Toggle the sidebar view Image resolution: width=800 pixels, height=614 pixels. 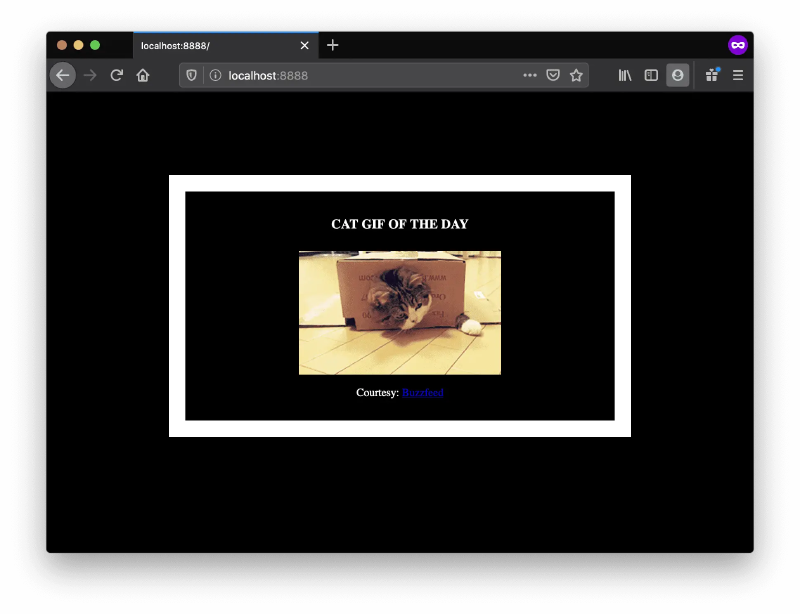click(x=651, y=75)
